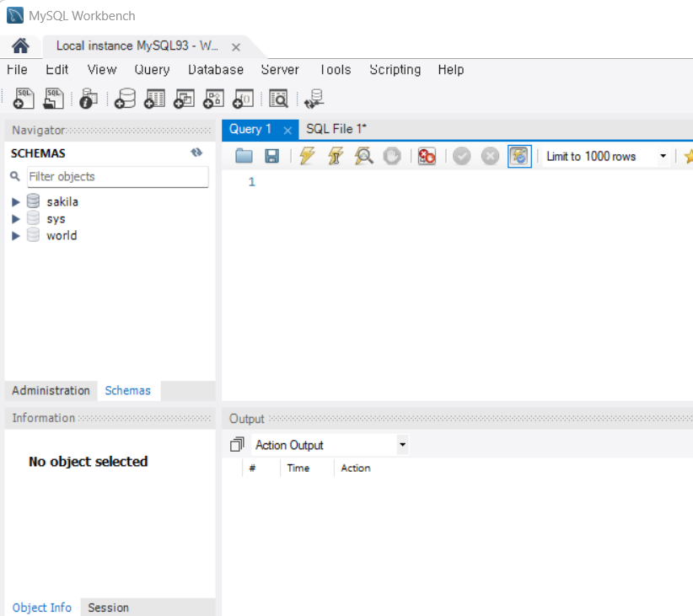Image resolution: width=693 pixels, height=616 pixels.
Task: Stop the running query
Action: (x=392, y=156)
